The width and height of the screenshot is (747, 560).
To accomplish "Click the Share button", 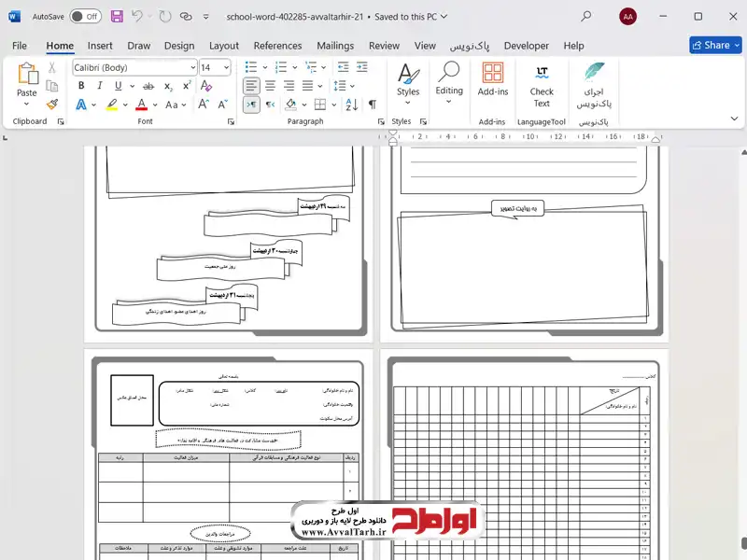I will pos(715,45).
